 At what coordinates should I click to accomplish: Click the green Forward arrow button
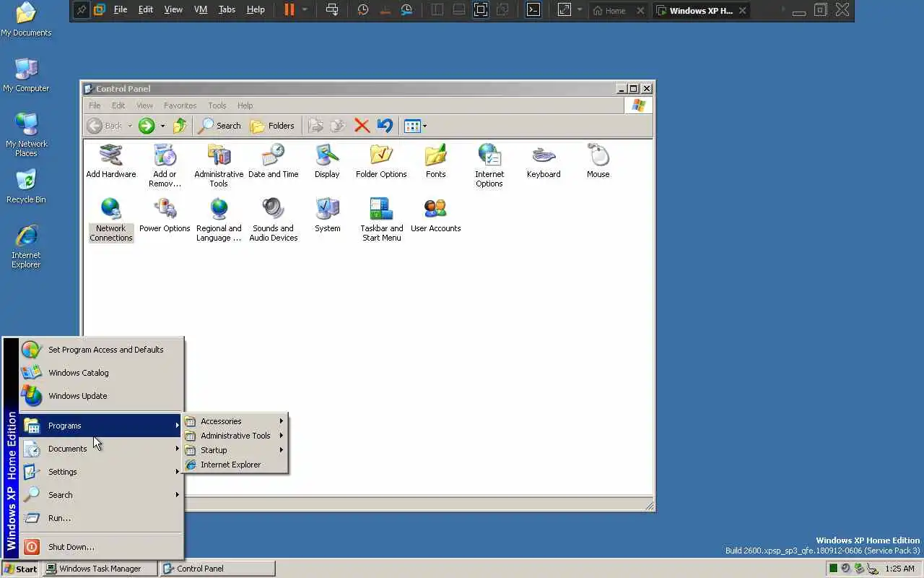[147, 126]
